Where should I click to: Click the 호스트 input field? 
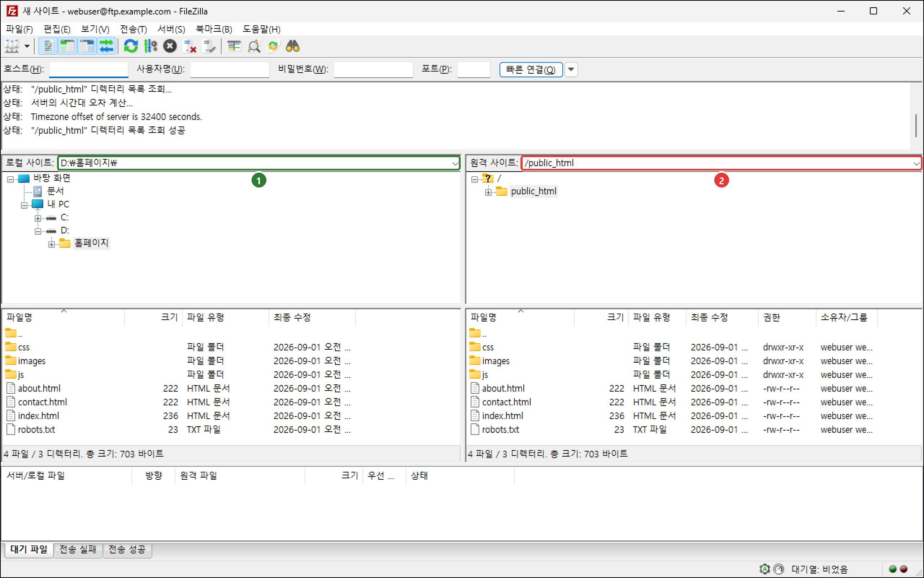88,70
